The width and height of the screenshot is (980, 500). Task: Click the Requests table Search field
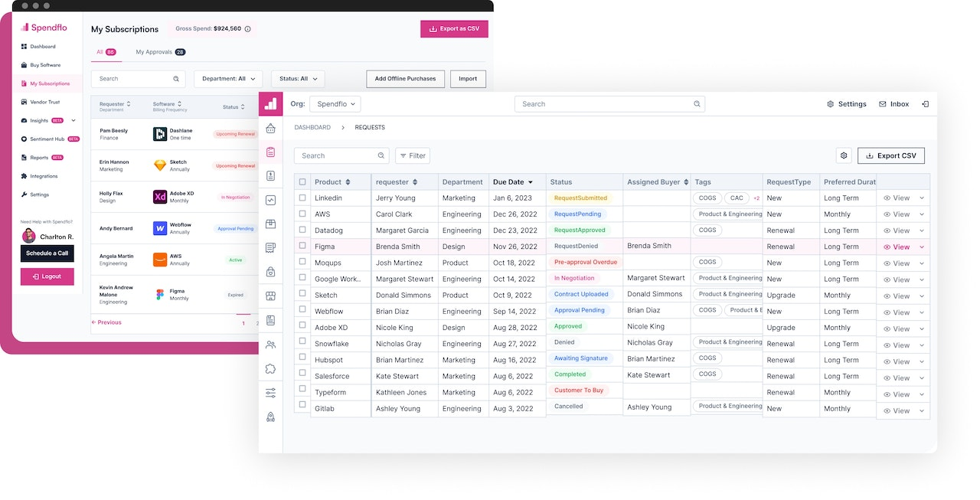341,155
